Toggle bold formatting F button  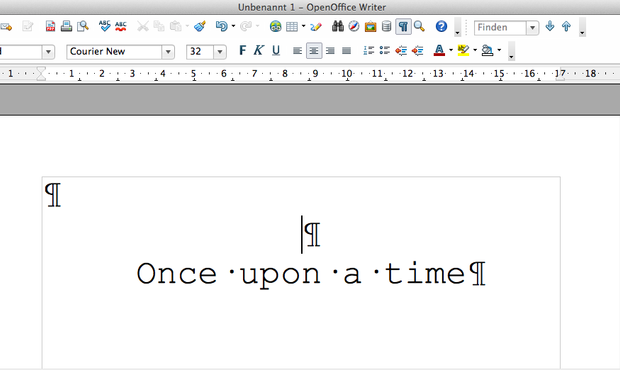[x=242, y=51]
